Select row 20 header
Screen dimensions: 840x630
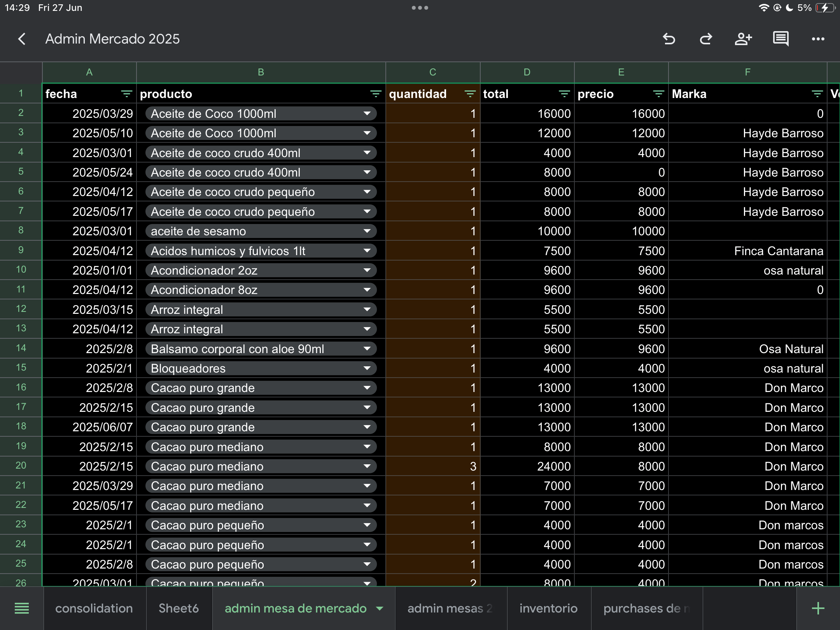21,466
